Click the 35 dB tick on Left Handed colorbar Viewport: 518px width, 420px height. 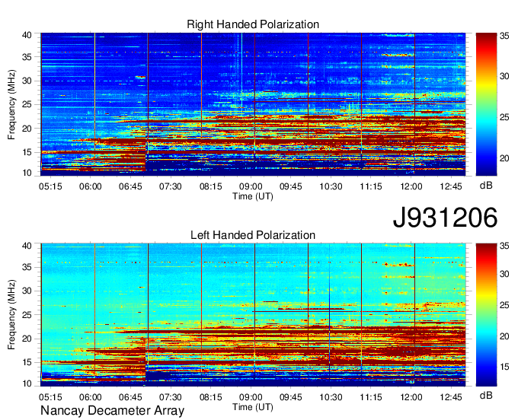[x=504, y=246]
